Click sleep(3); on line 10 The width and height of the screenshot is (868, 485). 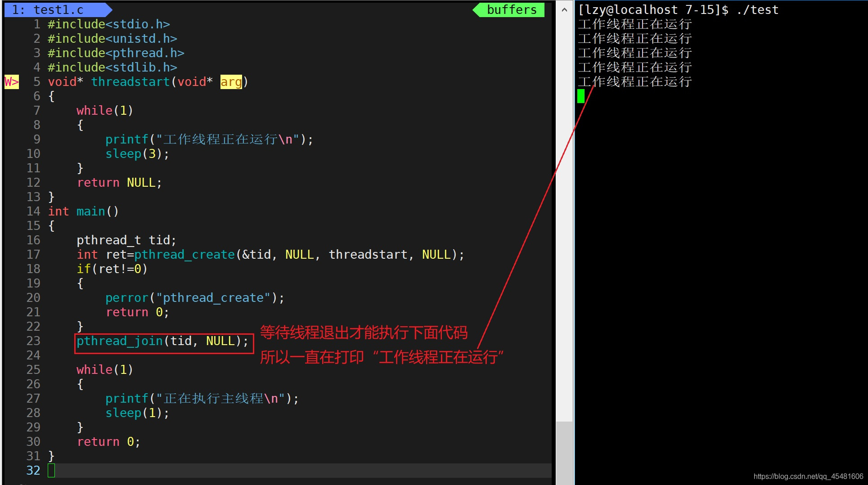137,154
